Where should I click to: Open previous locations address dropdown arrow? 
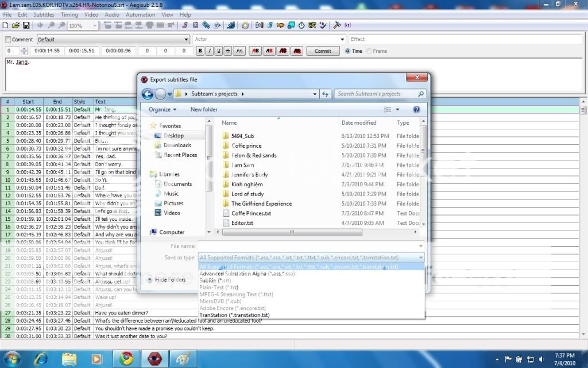(x=315, y=94)
